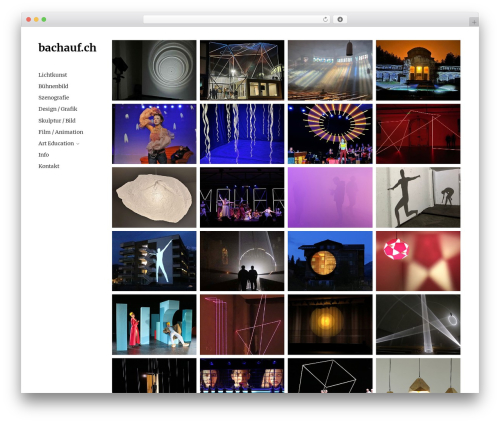
Task: Open the Art Education menu link
Action: [x=56, y=143]
